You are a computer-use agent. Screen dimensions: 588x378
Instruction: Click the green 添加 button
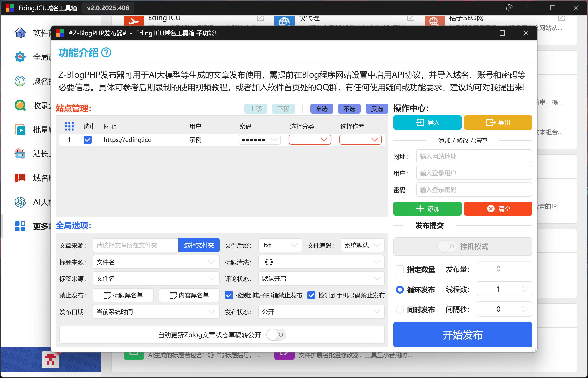tap(427, 209)
